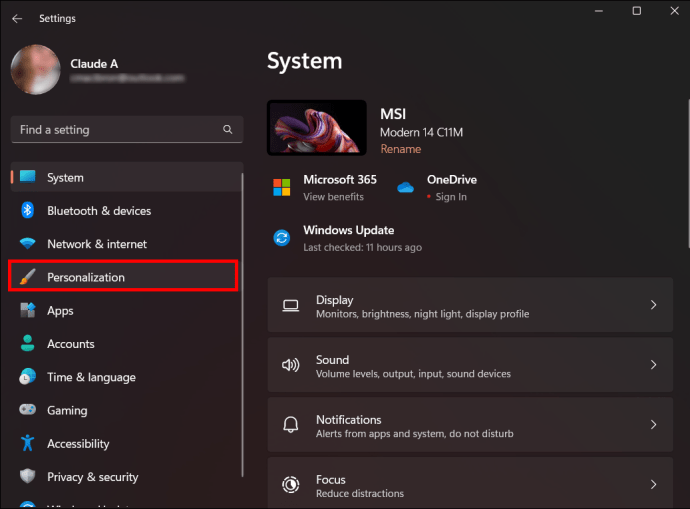Screen dimensions: 690x509
Task: Click the main pane vertical scrollbar
Action: (688, 174)
